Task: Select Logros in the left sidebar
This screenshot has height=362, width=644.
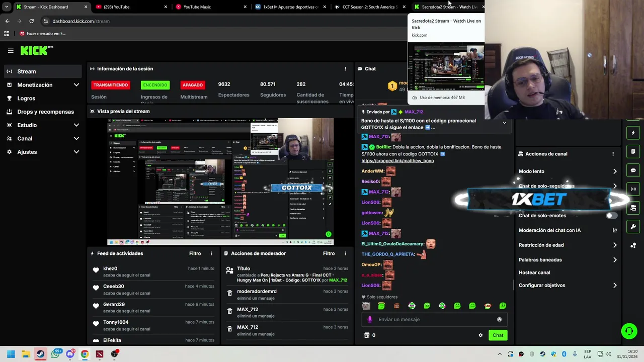Action: click(42, 99)
